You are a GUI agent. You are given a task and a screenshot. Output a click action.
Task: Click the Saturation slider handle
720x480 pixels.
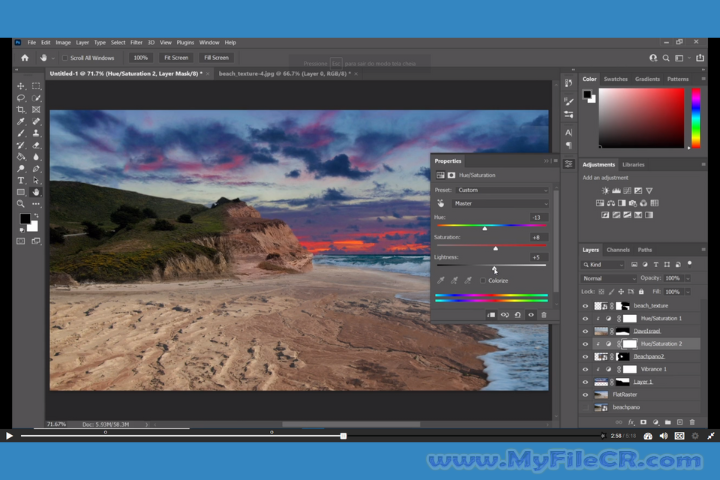point(495,248)
